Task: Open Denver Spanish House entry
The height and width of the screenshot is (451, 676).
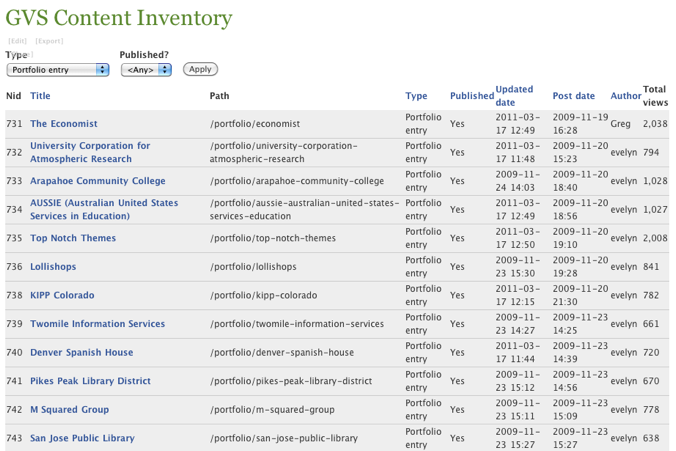Action: click(x=81, y=352)
